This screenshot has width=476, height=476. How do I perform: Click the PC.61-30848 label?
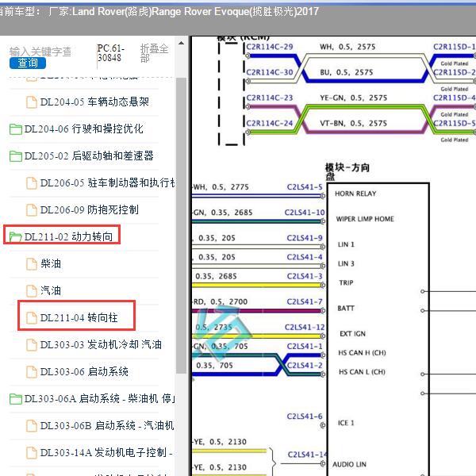110,53
